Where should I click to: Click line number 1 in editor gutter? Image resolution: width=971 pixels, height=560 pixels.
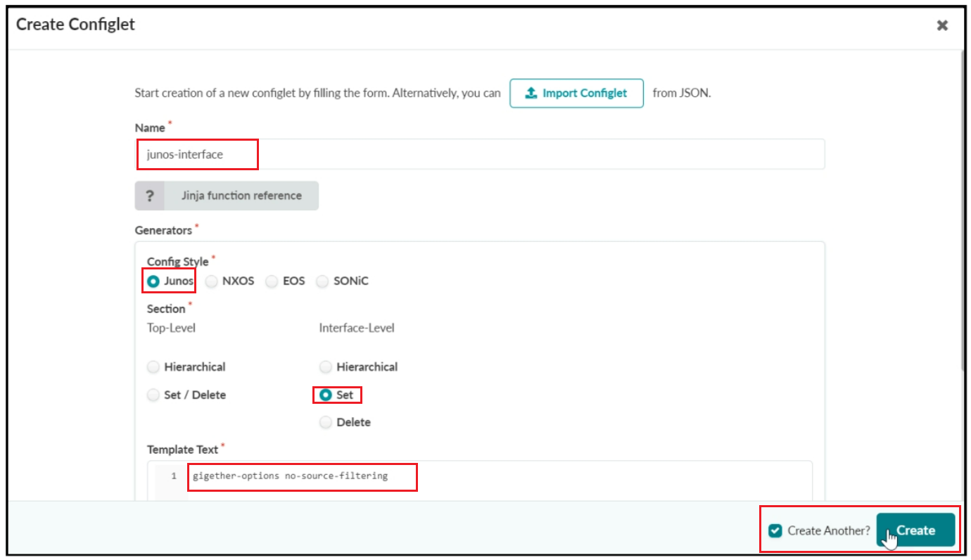[173, 476]
